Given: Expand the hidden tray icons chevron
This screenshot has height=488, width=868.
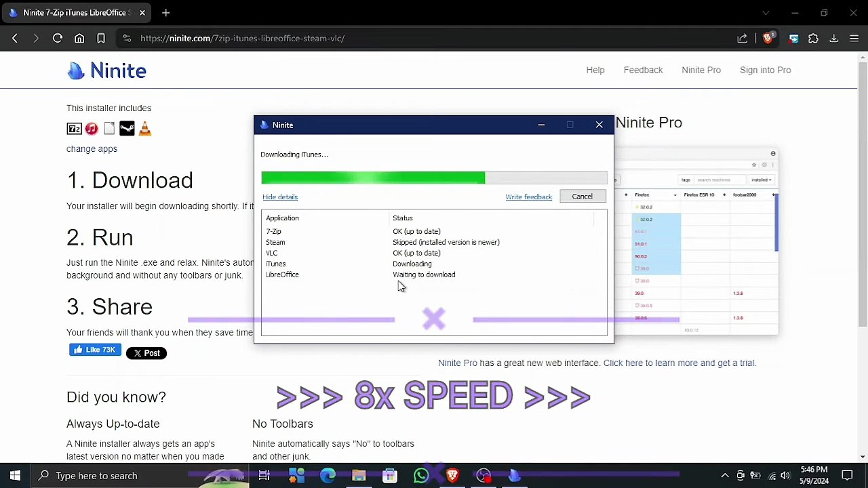Looking at the screenshot, I should [x=725, y=476].
